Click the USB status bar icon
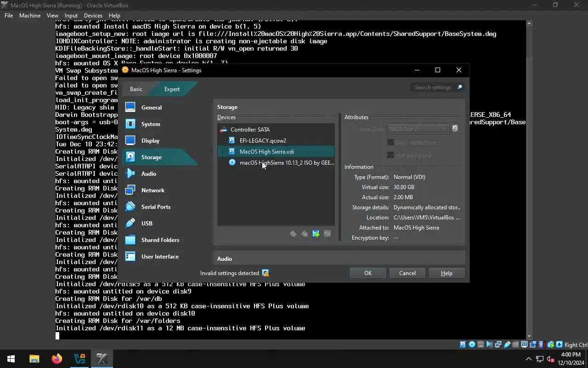The width and height of the screenshot is (588, 368). click(x=507, y=345)
